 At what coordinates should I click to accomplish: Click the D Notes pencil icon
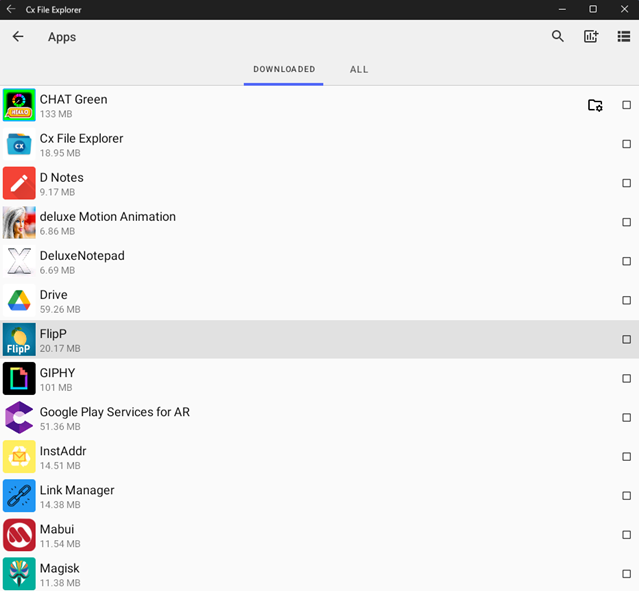[x=19, y=184]
